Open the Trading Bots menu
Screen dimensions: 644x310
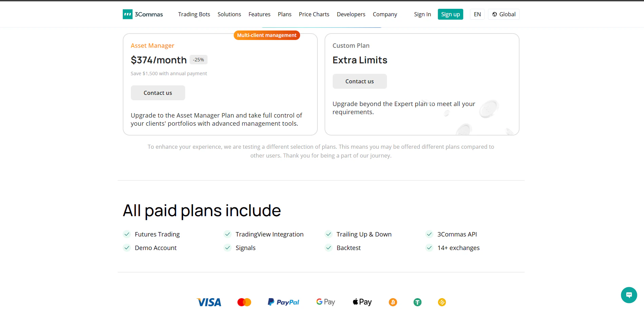pos(194,14)
